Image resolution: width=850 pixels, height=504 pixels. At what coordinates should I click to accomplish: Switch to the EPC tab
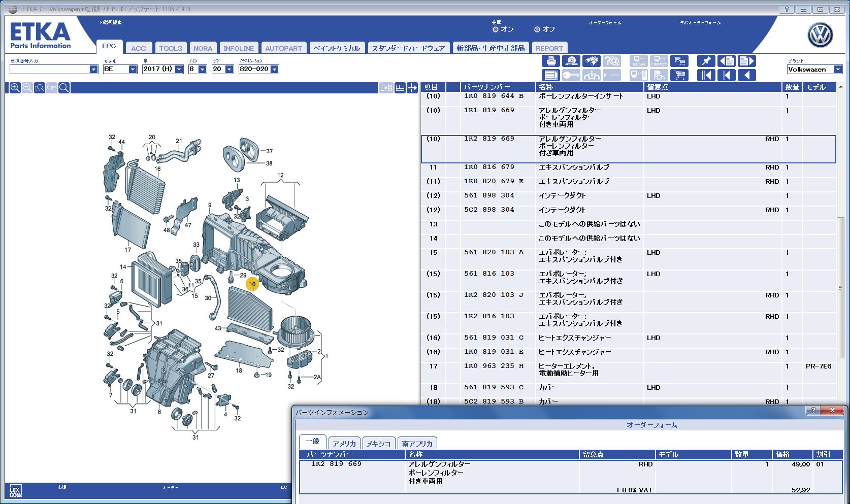[109, 46]
